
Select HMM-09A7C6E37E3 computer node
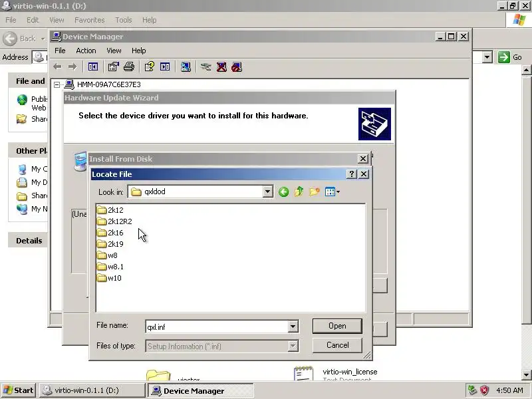tap(108, 84)
